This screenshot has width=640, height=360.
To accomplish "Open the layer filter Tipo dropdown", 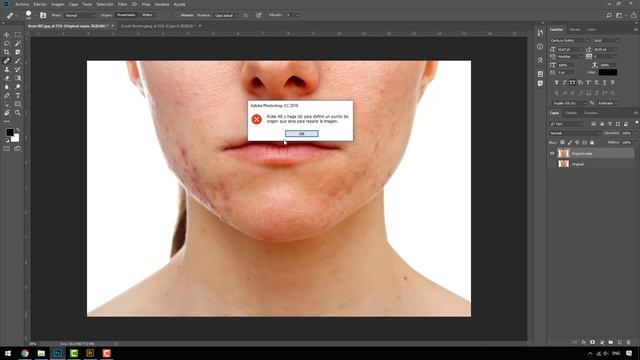I will pyautogui.click(x=567, y=124).
